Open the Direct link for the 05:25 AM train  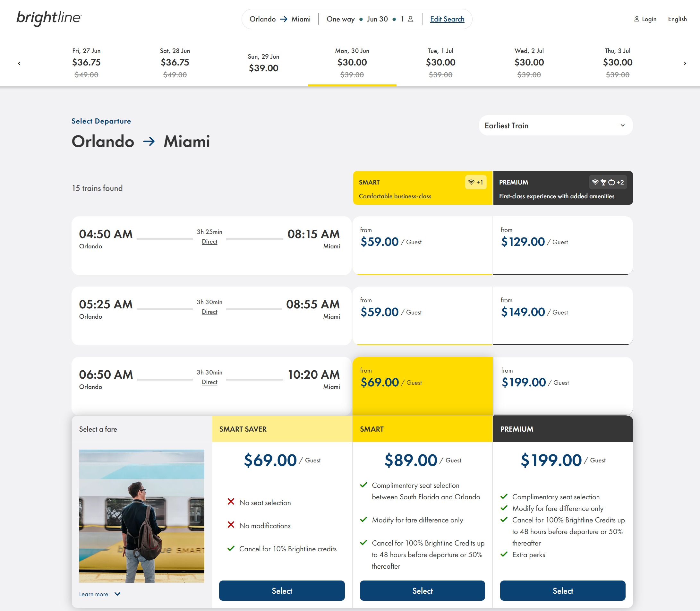[209, 312]
